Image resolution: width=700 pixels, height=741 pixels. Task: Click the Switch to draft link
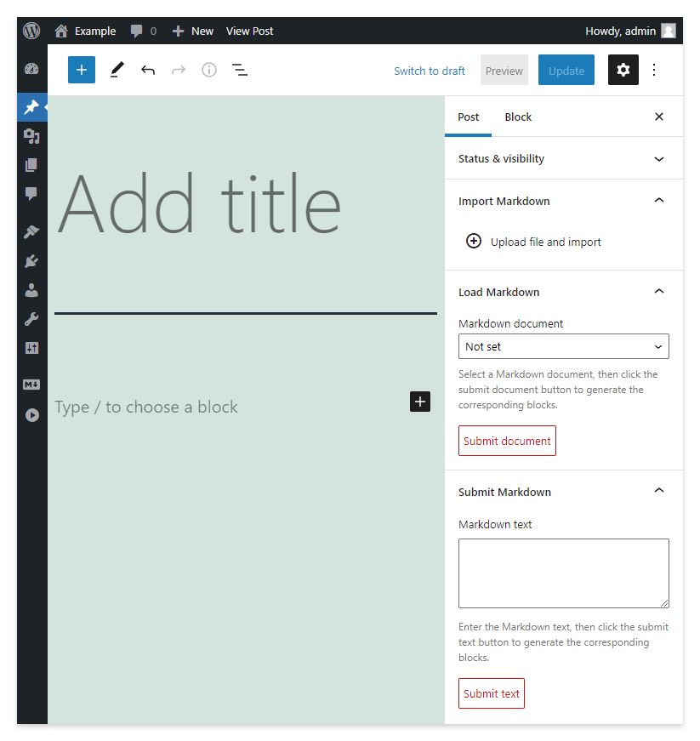[x=430, y=71]
